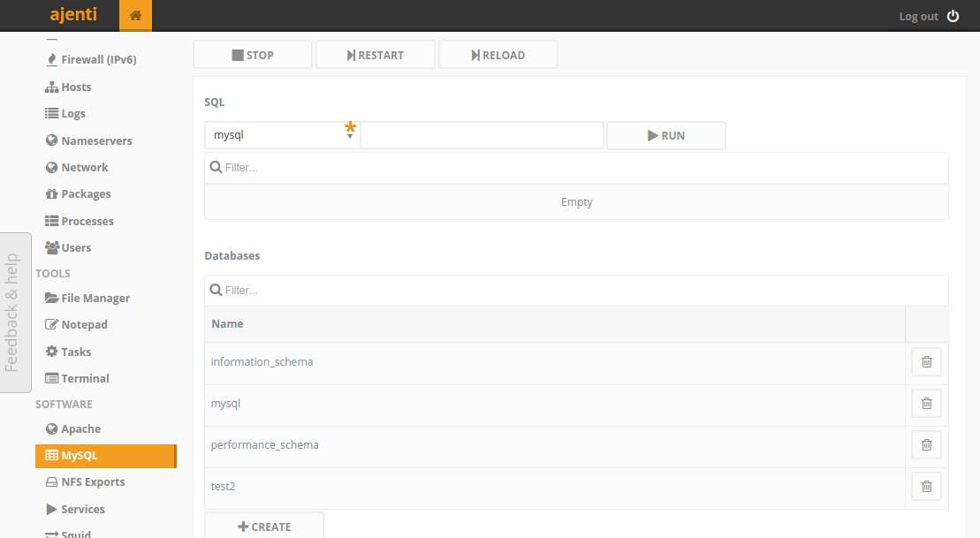
Task: Delete the information_schema database
Action: tap(926, 362)
